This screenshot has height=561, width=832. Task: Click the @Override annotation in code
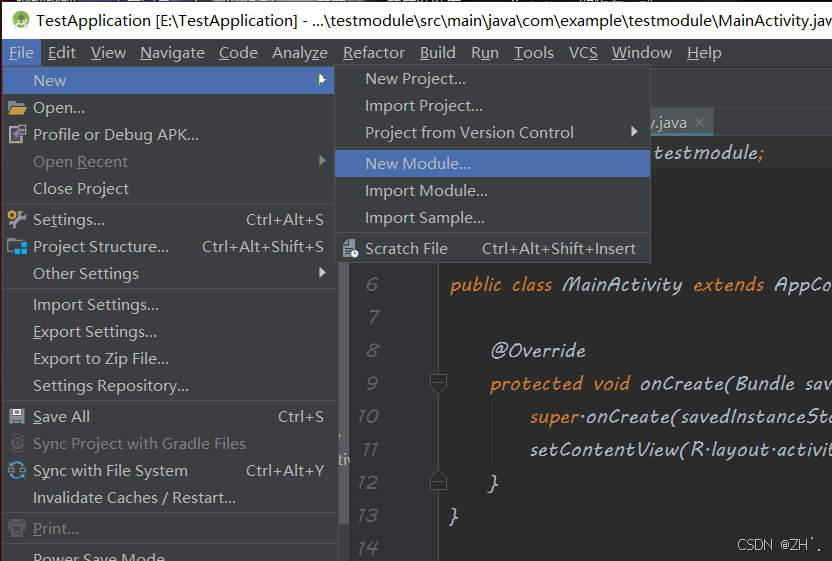tap(538, 350)
